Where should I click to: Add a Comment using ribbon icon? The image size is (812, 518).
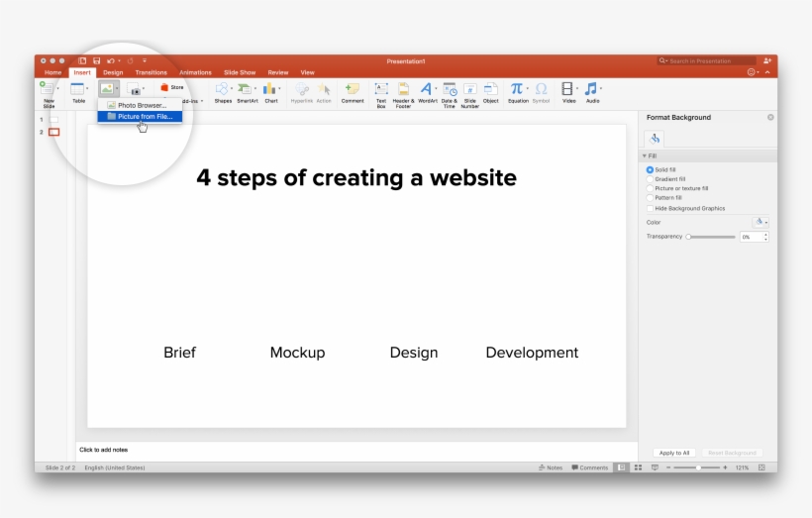point(353,89)
